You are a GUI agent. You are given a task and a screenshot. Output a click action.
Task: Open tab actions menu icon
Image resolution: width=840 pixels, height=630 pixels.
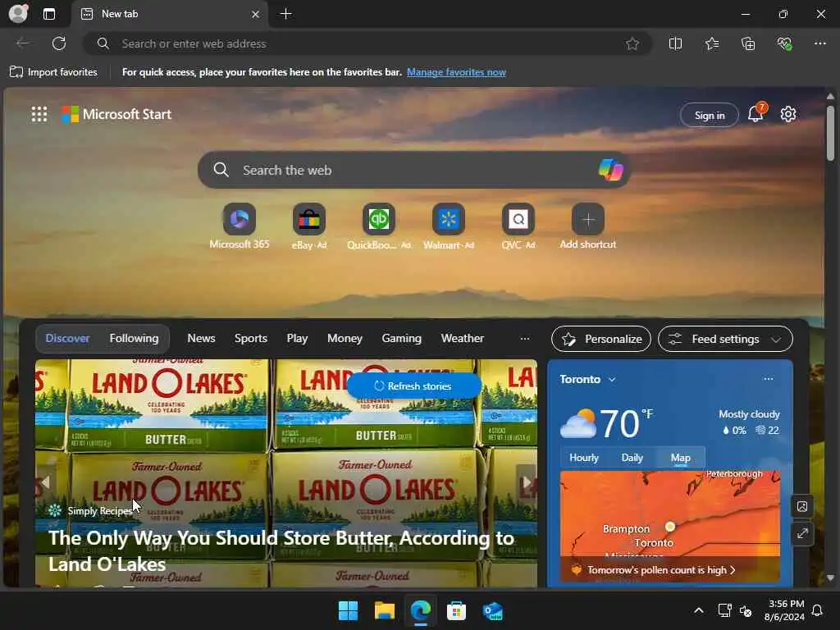click(48, 14)
